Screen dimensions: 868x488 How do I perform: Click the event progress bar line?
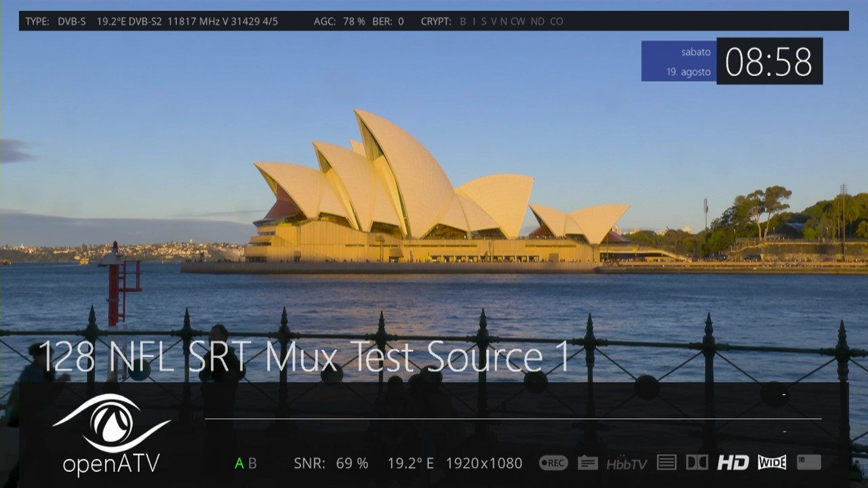513,419
